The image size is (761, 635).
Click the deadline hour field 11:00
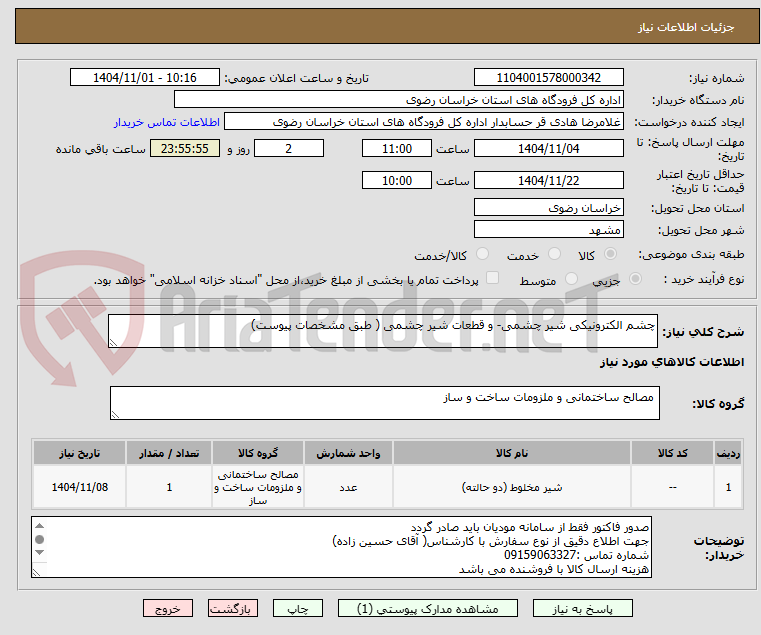(397, 149)
